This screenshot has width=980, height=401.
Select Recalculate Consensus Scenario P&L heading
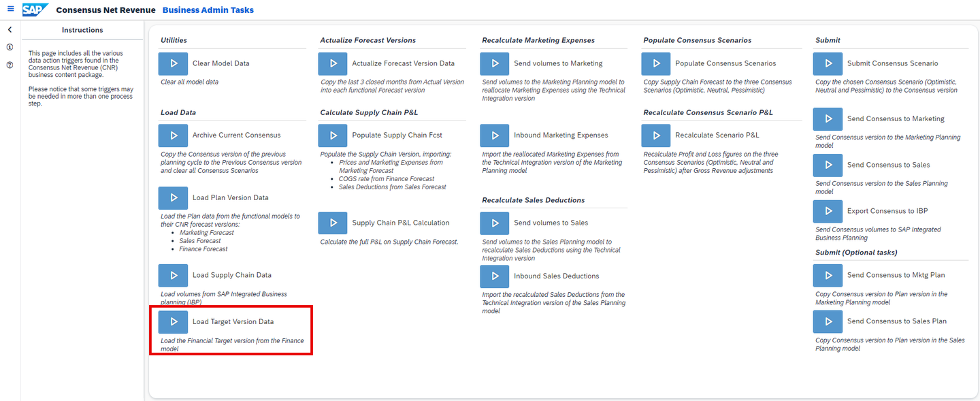click(x=708, y=112)
